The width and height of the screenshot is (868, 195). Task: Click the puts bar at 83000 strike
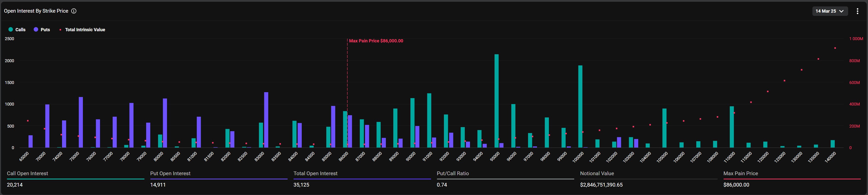point(266,120)
